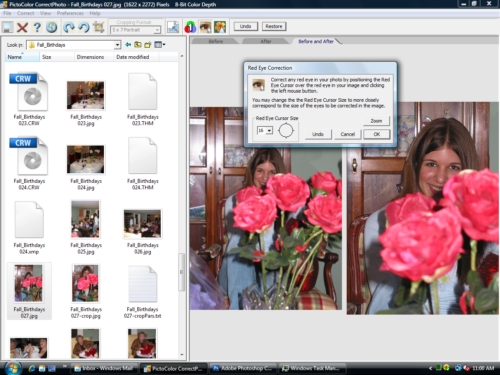Select the Before and After tab
This screenshot has width=500, height=375.
tap(316, 41)
